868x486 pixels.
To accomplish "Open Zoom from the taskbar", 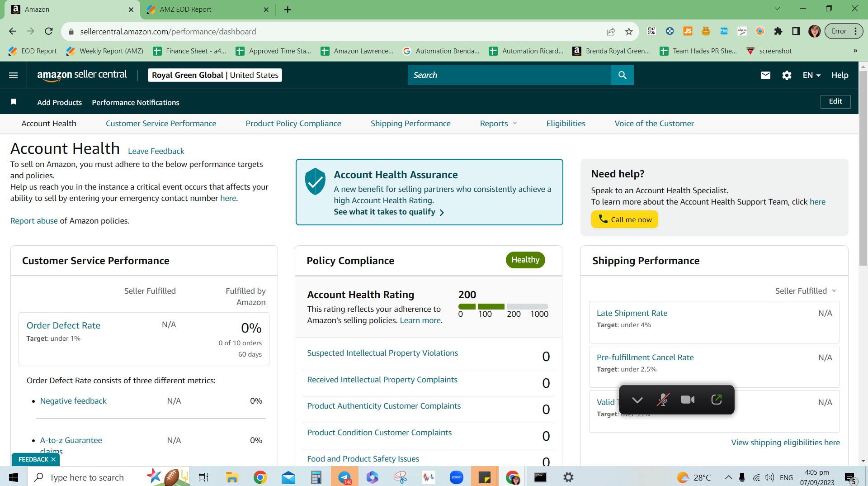I will (457, 477).
